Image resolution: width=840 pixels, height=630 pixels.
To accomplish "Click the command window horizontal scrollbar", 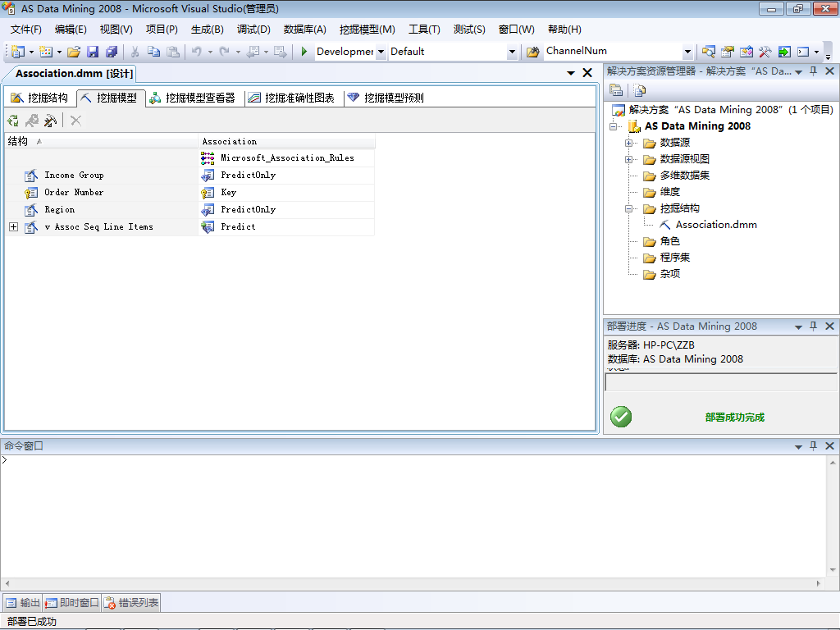I will (x=413, y=583).
